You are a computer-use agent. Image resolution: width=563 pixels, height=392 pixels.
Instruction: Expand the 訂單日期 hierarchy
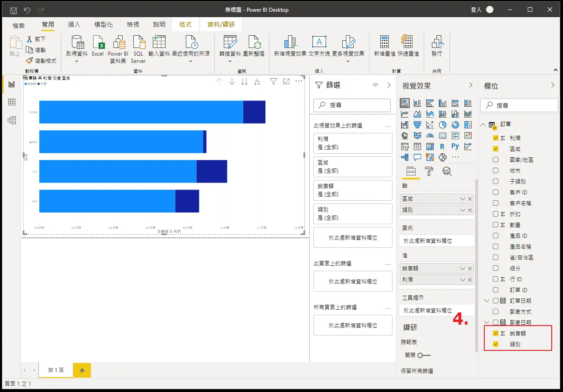click(x=487, y=301)
